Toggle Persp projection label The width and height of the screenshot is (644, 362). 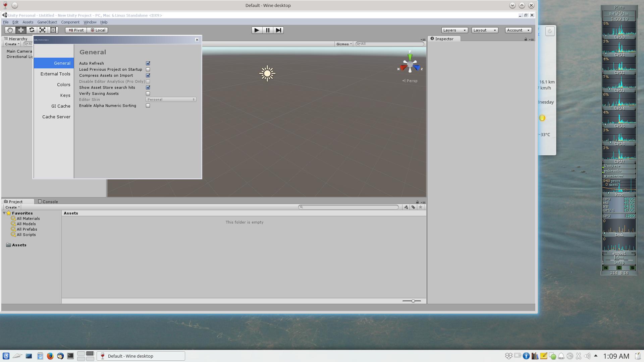410,81
